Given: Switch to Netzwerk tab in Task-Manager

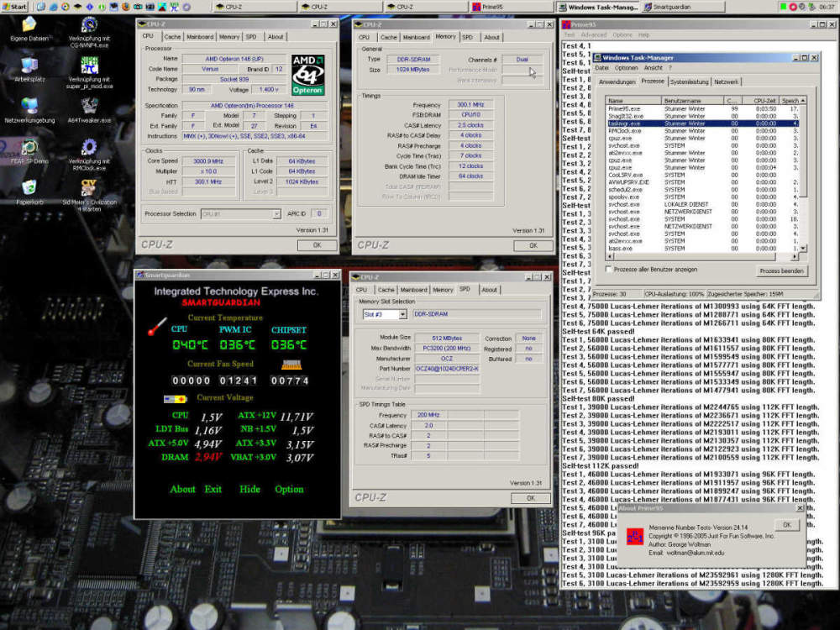Looking at the screenshot, I should pos(726,82).
